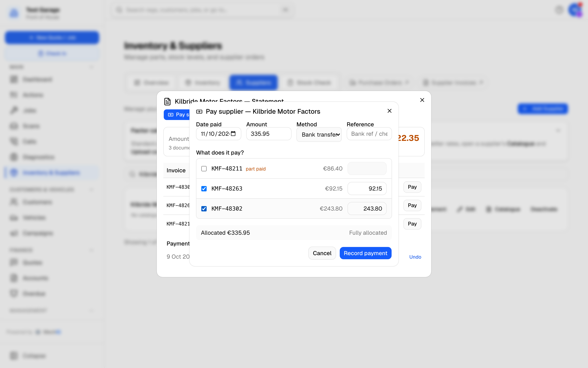Click the banknote icon in Pay supplier title
This screenshot has height=368, width=588.
[199, 112]
